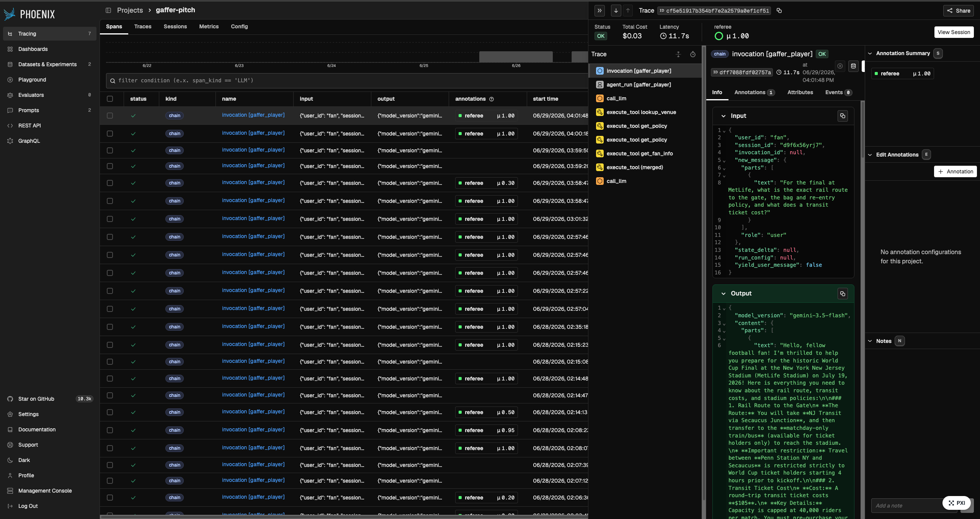
Task: Open the annotations column help icon
Action: 492,99
